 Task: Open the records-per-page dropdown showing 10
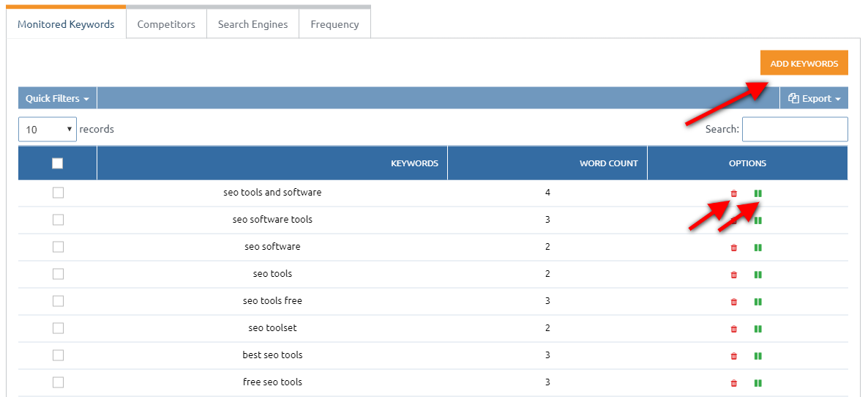48,130
